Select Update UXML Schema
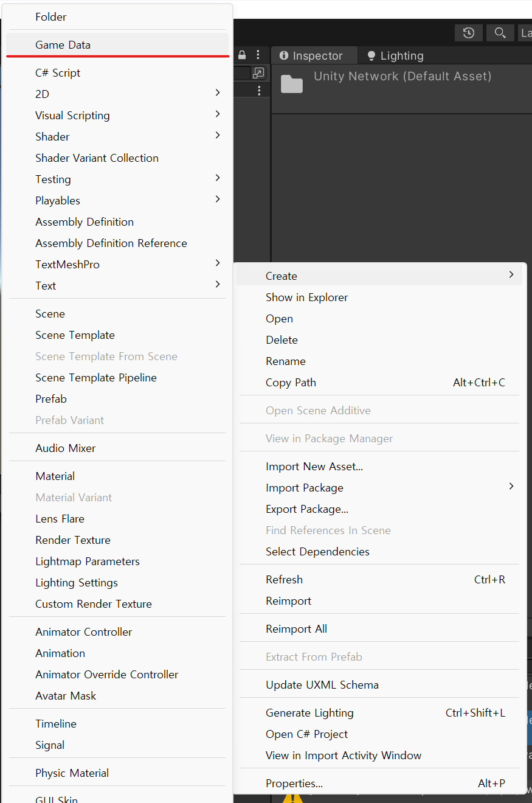 379,685
